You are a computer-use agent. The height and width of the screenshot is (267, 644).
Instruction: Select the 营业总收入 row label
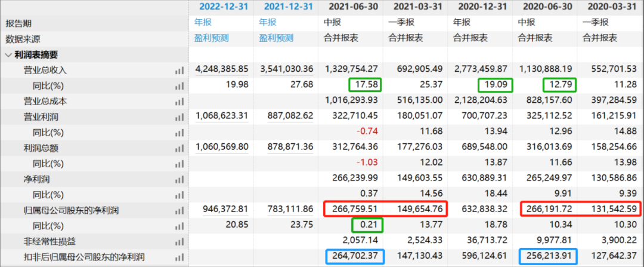tap(45, 70)
